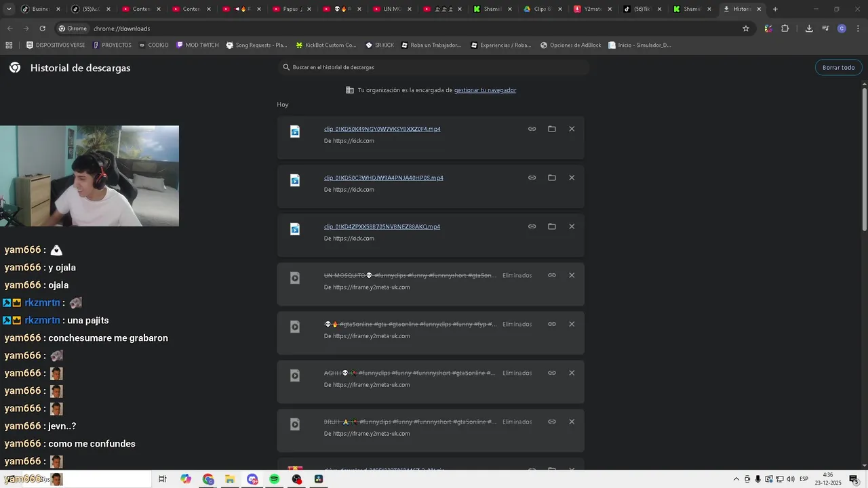
Task: Open Chrome profile avatar menu
Action: pyautogui.click(x=842, y=28)
